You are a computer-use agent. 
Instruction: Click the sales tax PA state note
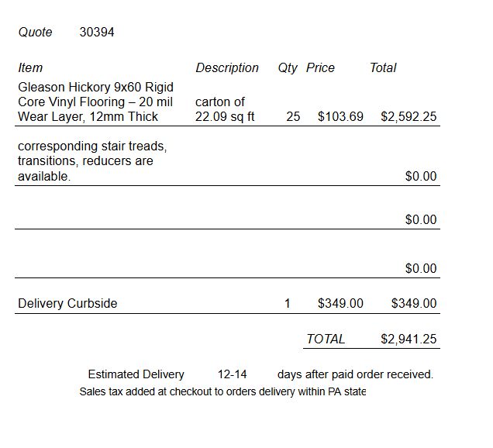point(222,391)
